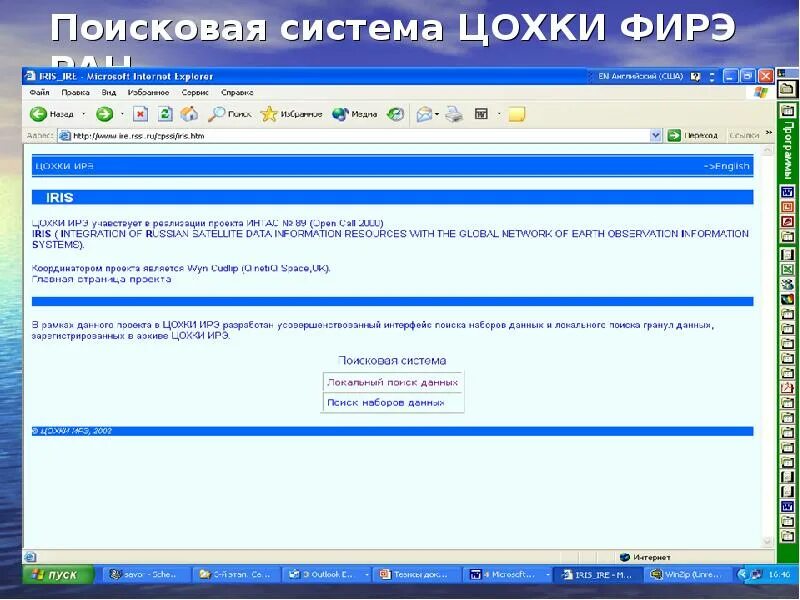
Task: Open the Search (Поиск) magnifier
Action: (216, 114)
